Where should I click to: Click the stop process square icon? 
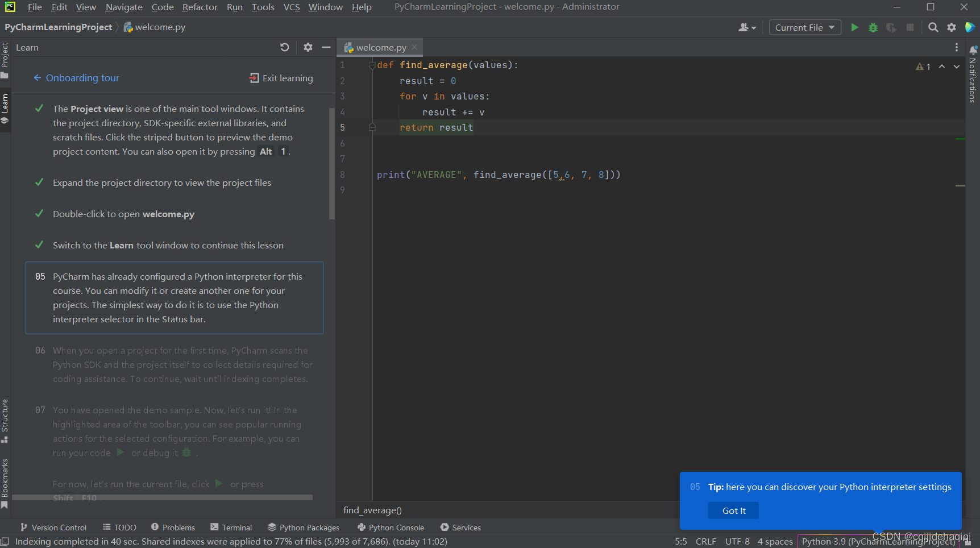coord(910,27)
